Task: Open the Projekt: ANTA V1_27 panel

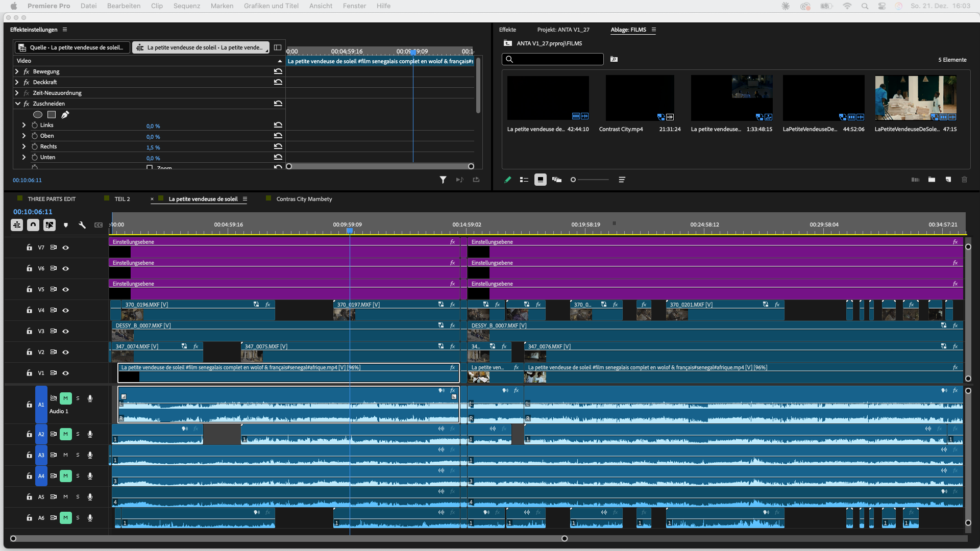Action: (x=563, y=30)
